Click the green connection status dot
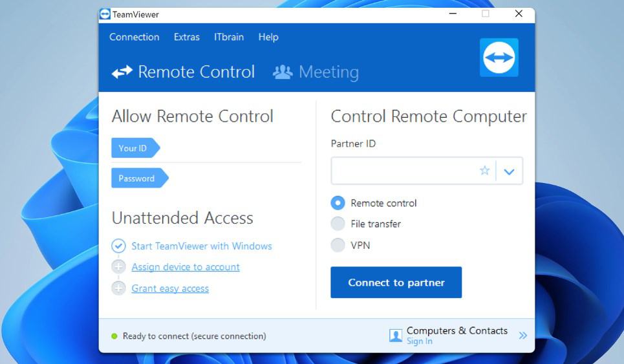 [114, 336]
